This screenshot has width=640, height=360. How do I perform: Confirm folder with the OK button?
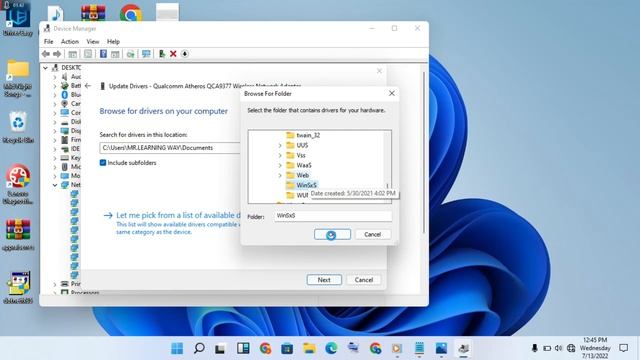click(x=332, y=234)
